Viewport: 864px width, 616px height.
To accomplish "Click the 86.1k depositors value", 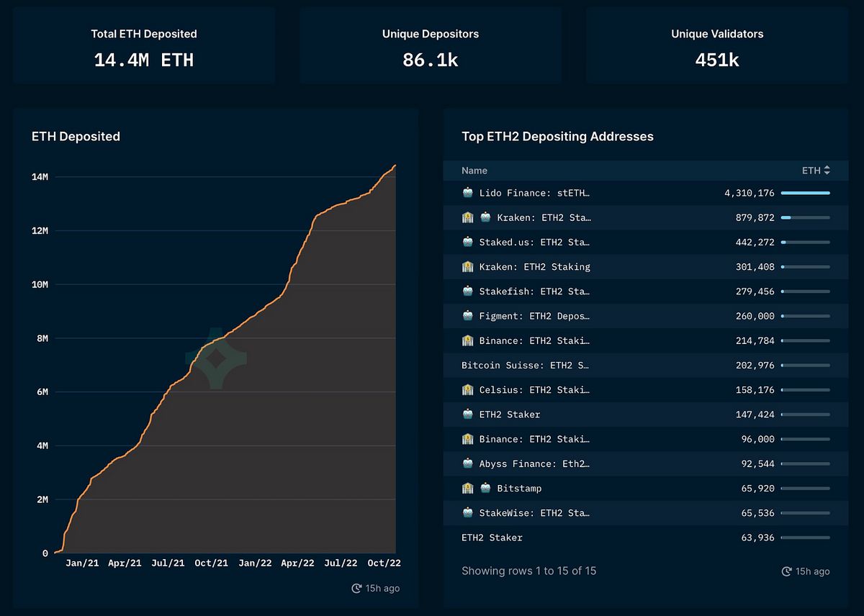I will coord(431,60).
